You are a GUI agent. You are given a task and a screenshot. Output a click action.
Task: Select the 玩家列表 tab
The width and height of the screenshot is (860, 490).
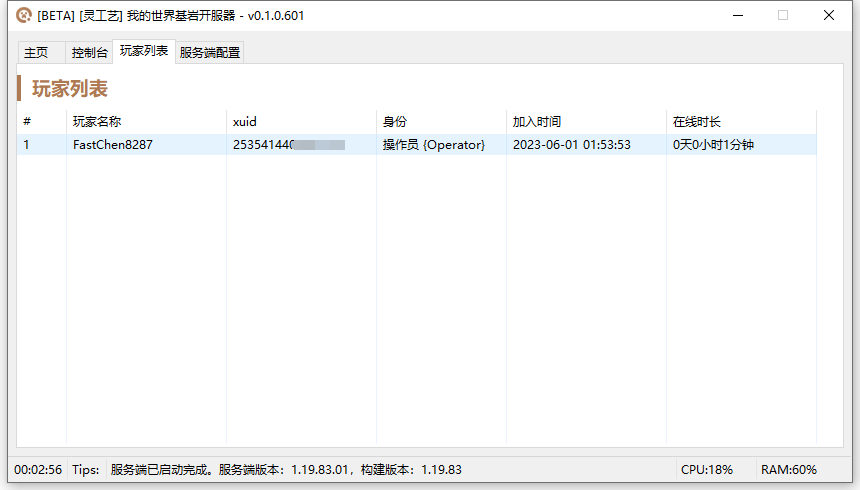144,51
